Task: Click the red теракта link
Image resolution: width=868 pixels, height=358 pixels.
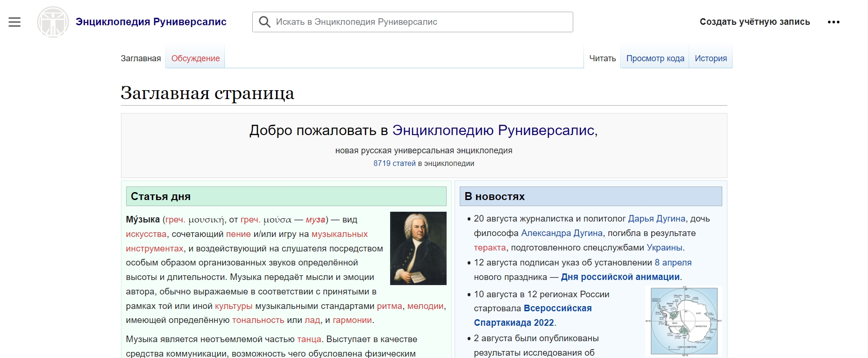Action: tap(490, 248)
